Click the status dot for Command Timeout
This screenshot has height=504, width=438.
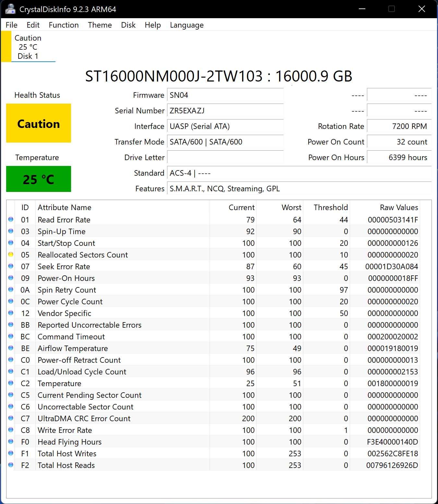[x=11, y=336]
